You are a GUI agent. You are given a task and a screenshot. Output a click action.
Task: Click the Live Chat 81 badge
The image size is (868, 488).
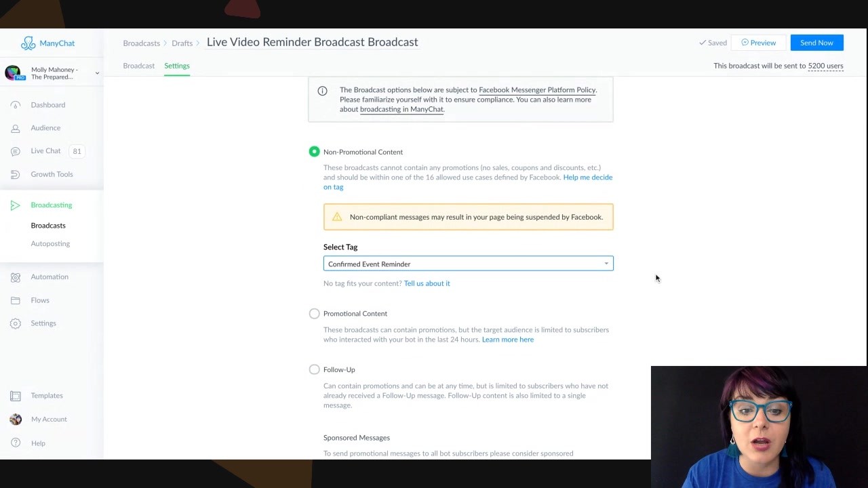coord(77,151)
